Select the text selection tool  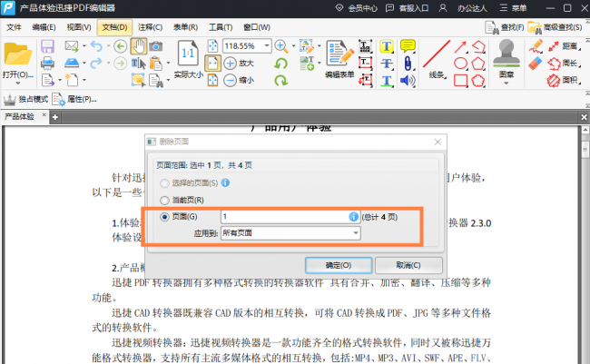138,63
